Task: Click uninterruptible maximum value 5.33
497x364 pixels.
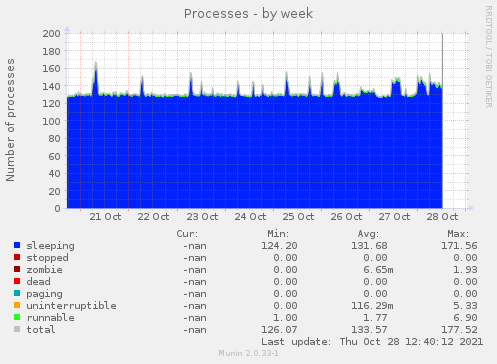Action: 465,306
